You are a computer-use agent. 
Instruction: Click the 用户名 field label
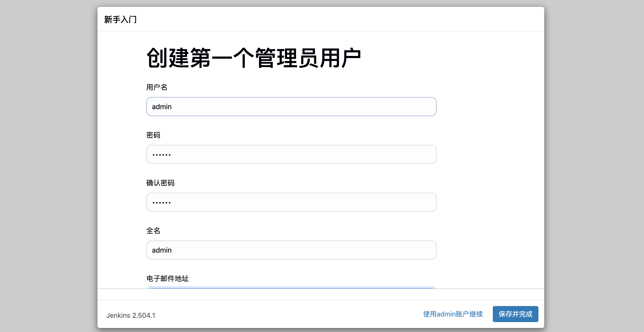tap(157, 87)
